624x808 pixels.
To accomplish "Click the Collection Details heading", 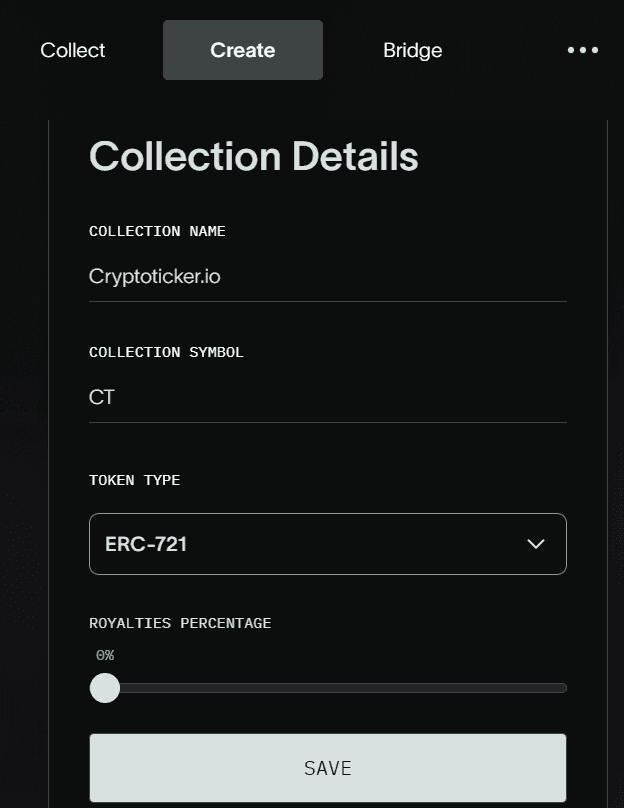I will (x=254, y=157).
